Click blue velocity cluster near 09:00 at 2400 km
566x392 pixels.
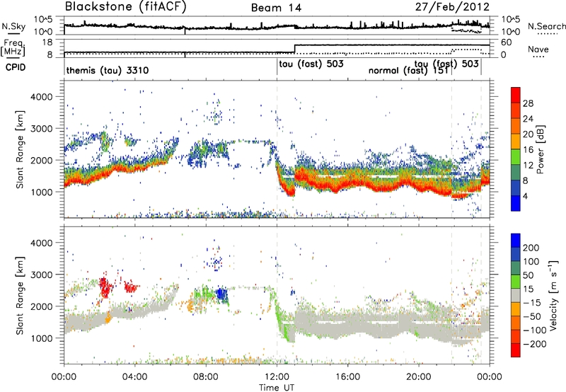coord(222,294)
